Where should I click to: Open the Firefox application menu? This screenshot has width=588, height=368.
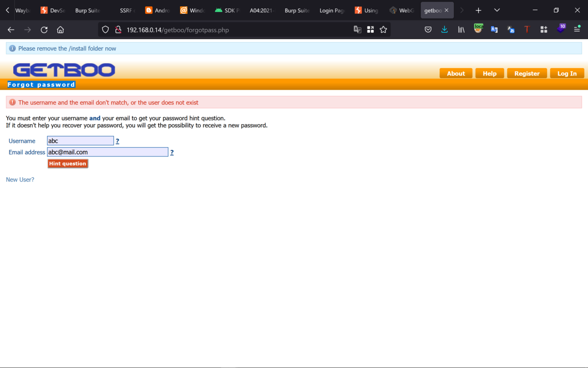tap(577, 30)
